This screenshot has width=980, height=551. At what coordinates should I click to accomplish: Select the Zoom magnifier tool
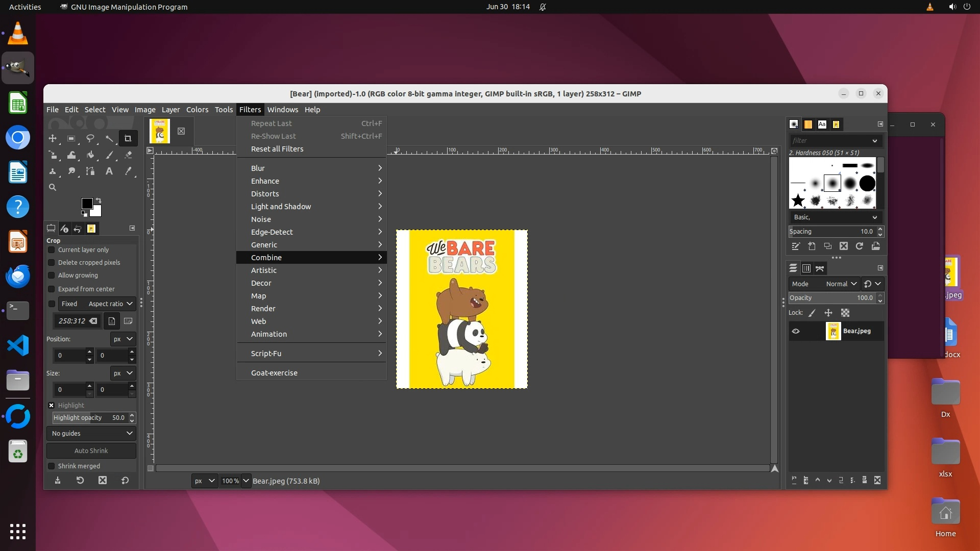[x=53, y=188]
